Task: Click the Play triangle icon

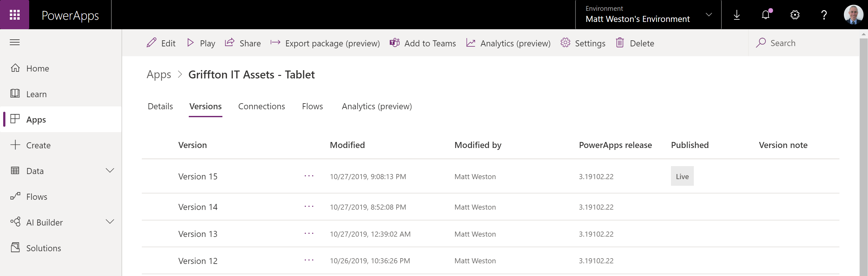Action: (190, 43)
